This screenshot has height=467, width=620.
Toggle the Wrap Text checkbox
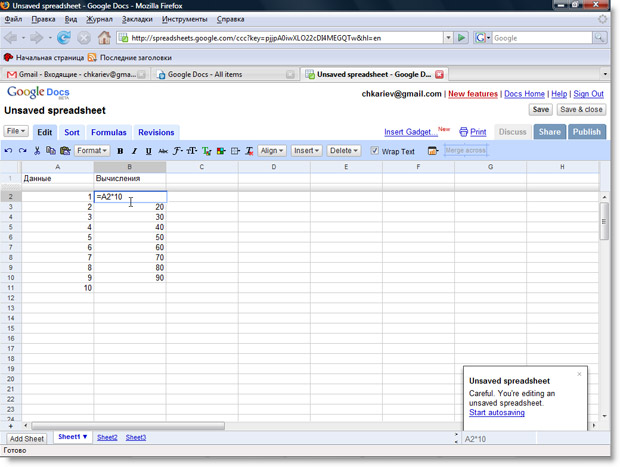tap(374, 151)
